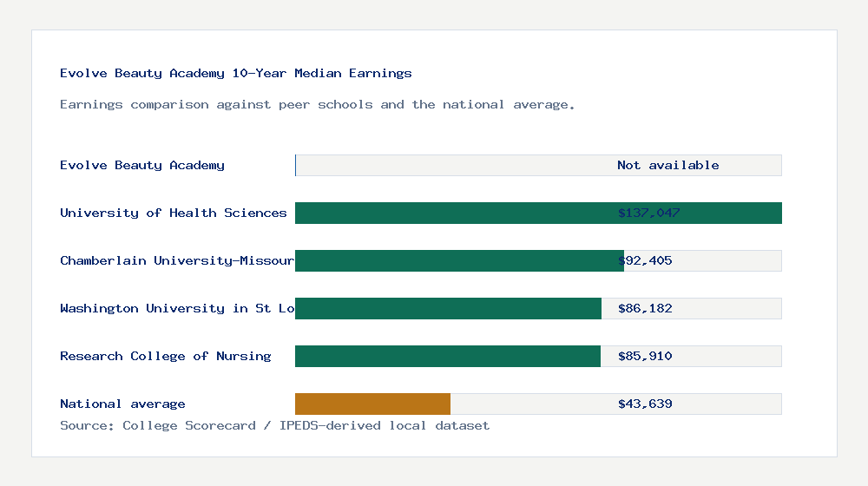Click the green bar for Chamberlain University
The image size is (868, 486).
click(x=459, y=260)
